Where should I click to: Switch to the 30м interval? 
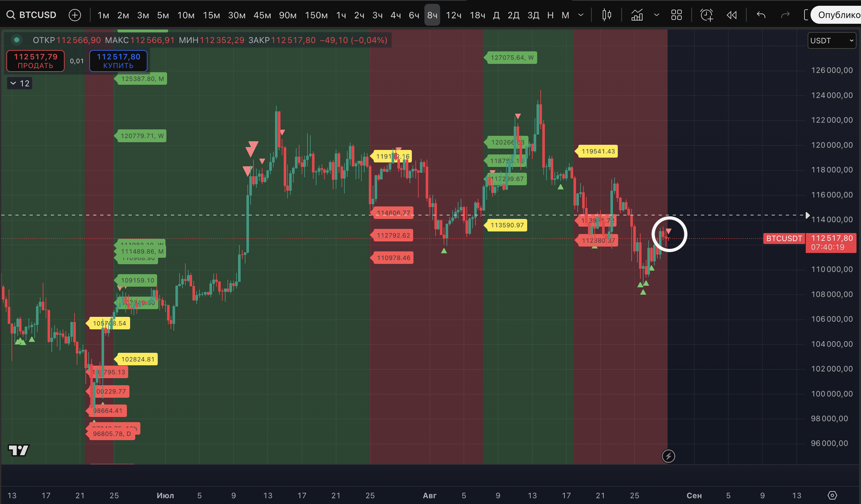(237, 15)
